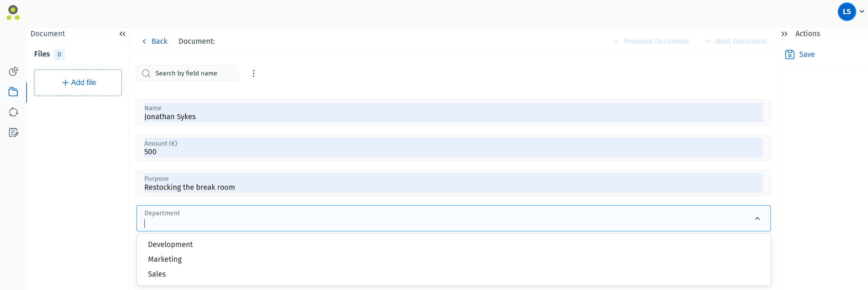Click the Files counter badge showing 0
The height and width of the screenshot is (290, 868).
[59, 54]
